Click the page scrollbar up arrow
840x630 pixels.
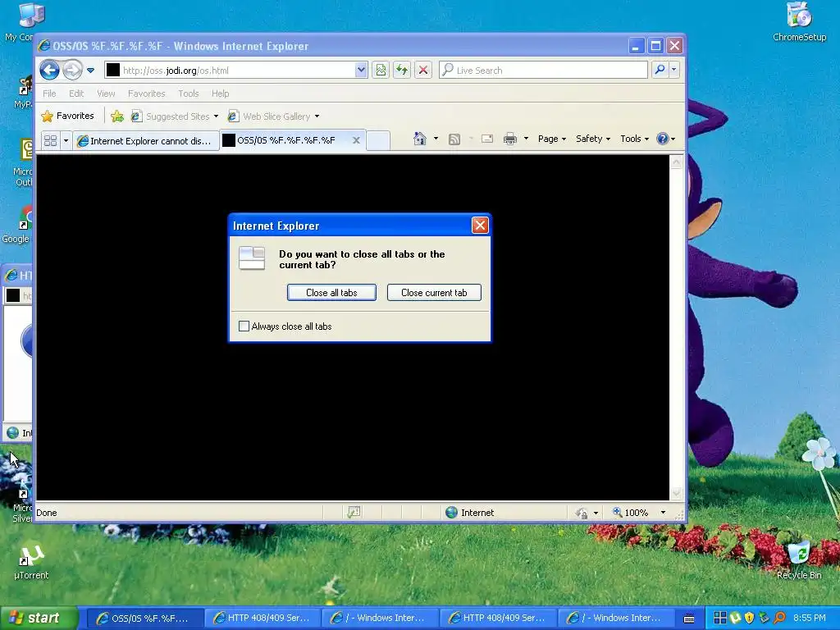[676, 162]
